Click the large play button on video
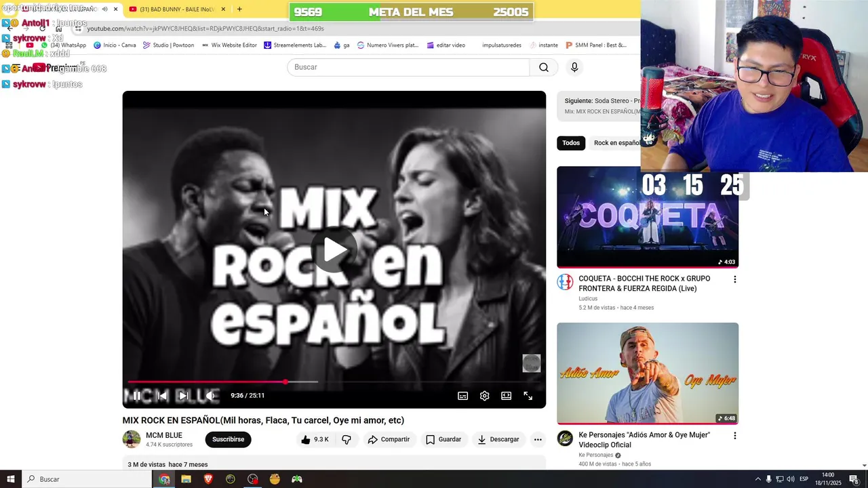 334,250
